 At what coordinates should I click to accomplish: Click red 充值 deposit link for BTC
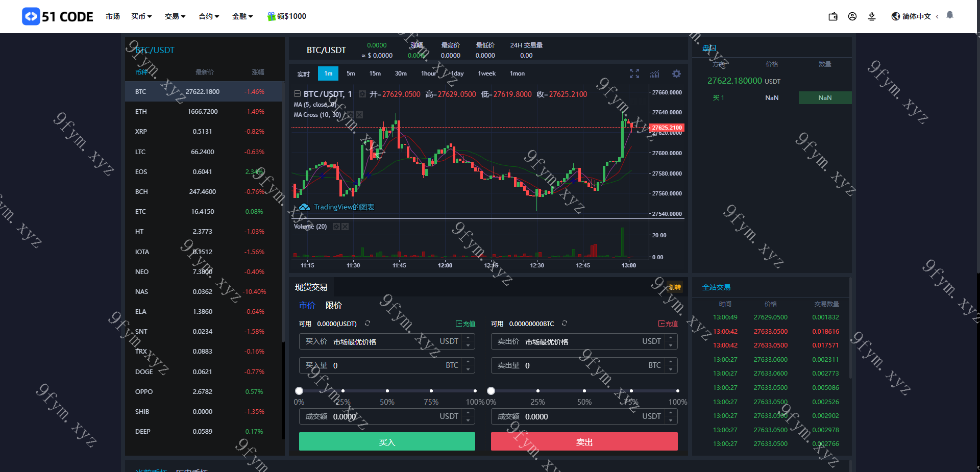pos(668,324)
